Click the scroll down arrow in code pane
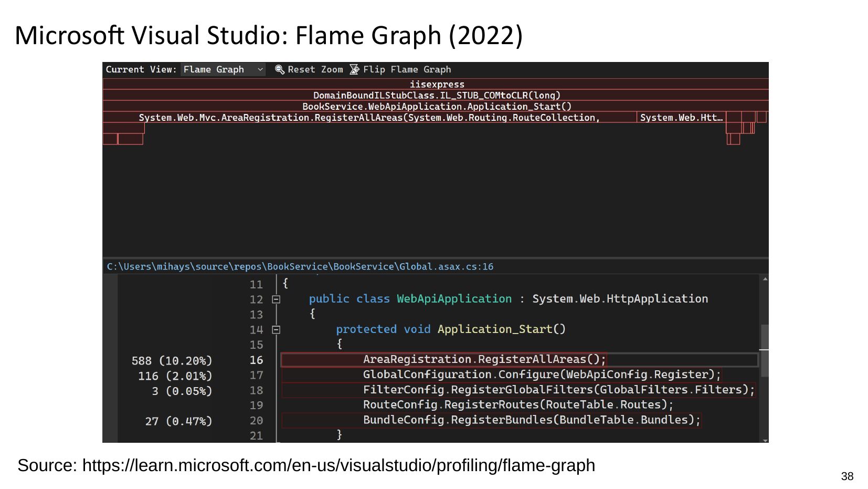 pos(765,440)
